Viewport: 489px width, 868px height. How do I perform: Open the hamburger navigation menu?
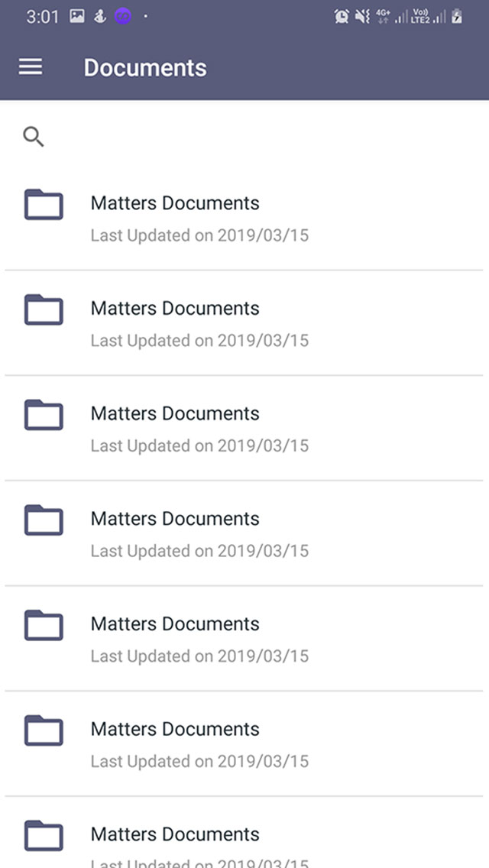[31, 67]
